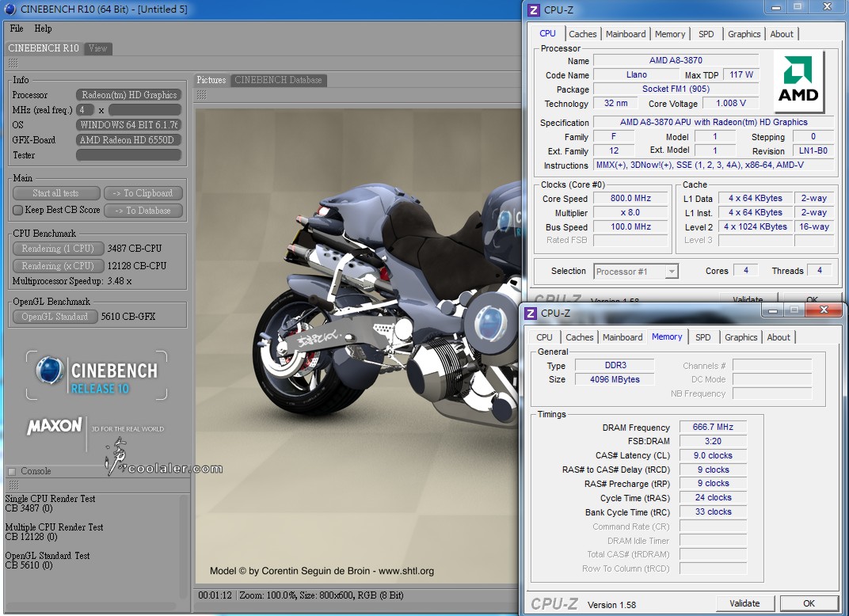Open Graphics tab in lower CPU-Z window
The height and width of the screenshot is (616, 849).
tap(740, 337)
